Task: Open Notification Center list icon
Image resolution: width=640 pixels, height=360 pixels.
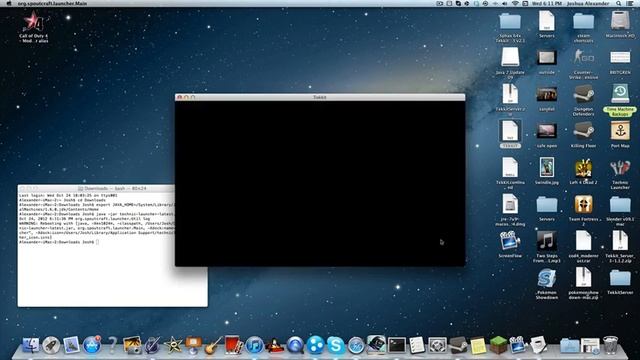Action: pyautogui.click(x=630, y=3)
